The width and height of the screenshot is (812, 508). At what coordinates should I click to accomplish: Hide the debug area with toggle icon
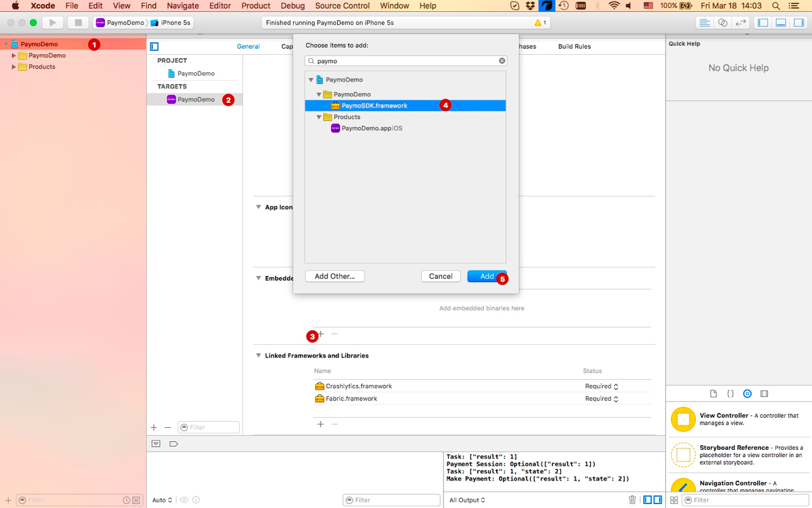click(x=156, y=444)
